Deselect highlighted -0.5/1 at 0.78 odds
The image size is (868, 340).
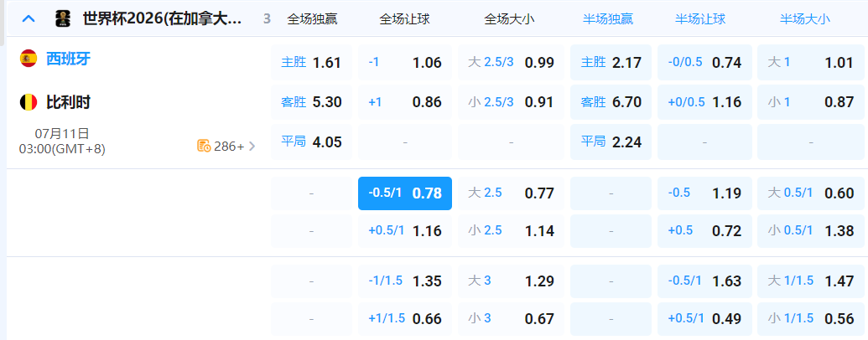coord(405,193)
